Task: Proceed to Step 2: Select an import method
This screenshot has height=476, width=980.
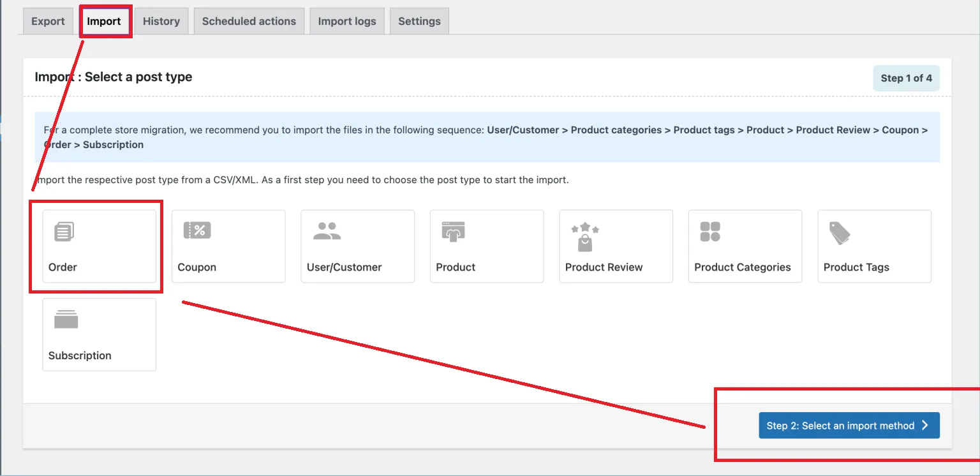Action: (849, 426)
